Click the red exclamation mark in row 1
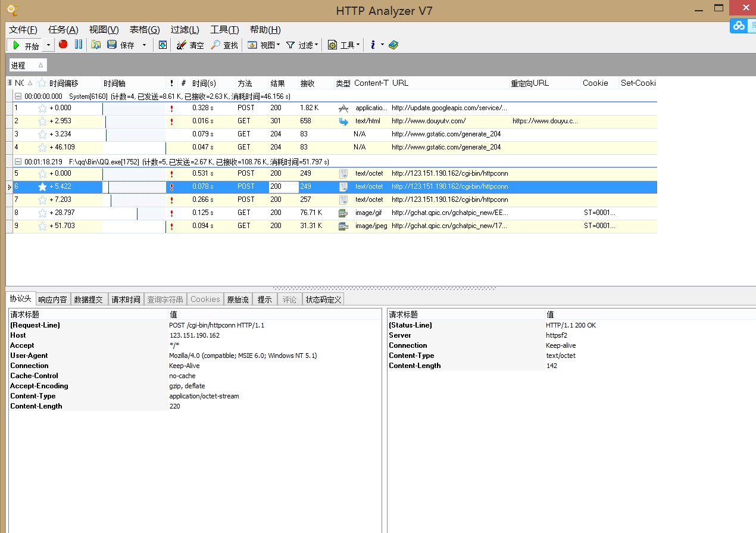The image size is (756, 533). click(172, 108)
